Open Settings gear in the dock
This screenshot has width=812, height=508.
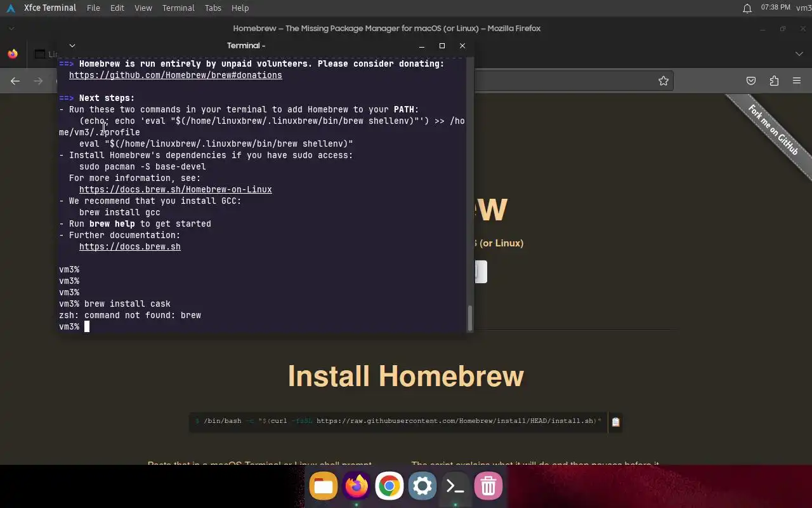coord(422,486)
